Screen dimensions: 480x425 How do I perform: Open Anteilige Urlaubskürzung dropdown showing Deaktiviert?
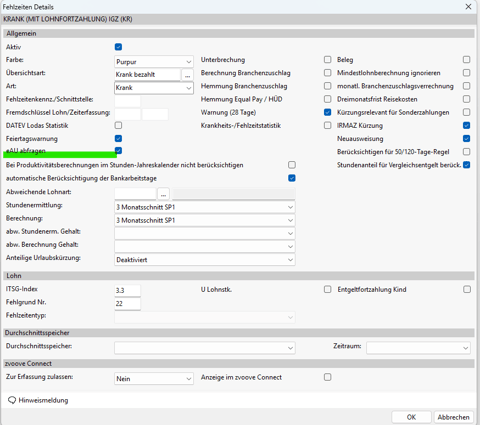click(205, 260)
